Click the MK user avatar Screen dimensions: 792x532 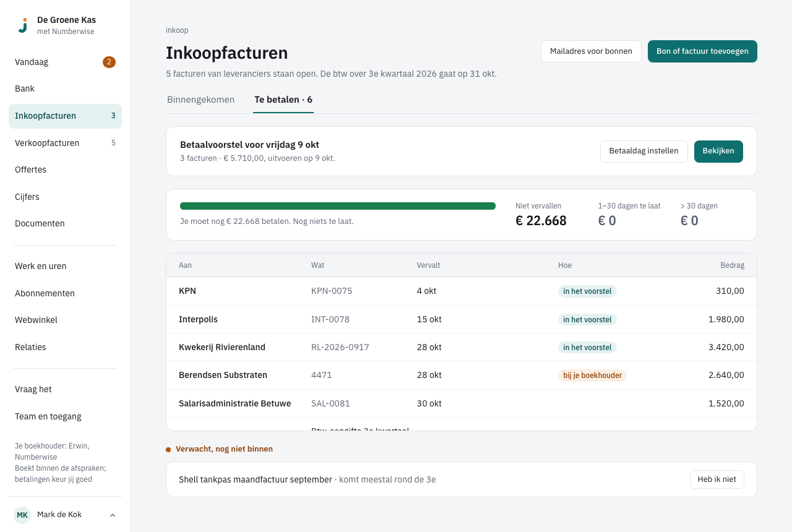(x=22, y=515)
